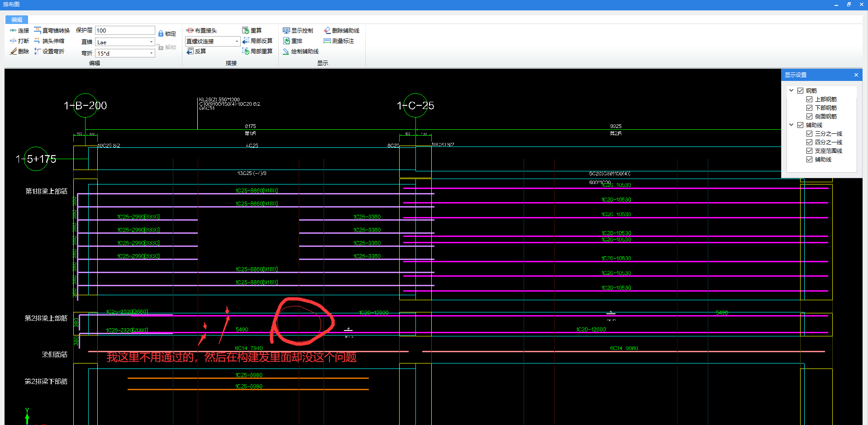Open 显示控制 display control
This screenshot has width=868, height=425.
coord(298,30)
